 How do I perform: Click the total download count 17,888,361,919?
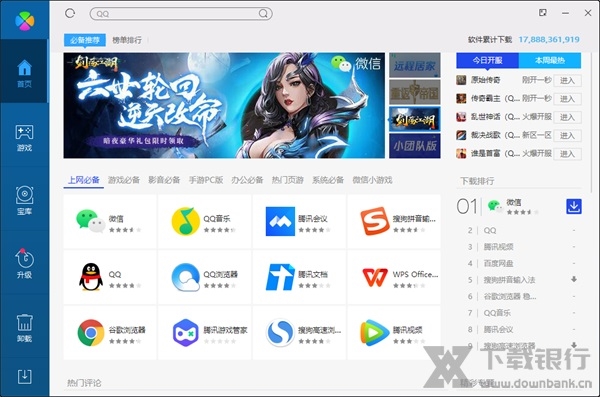[549, 39]
